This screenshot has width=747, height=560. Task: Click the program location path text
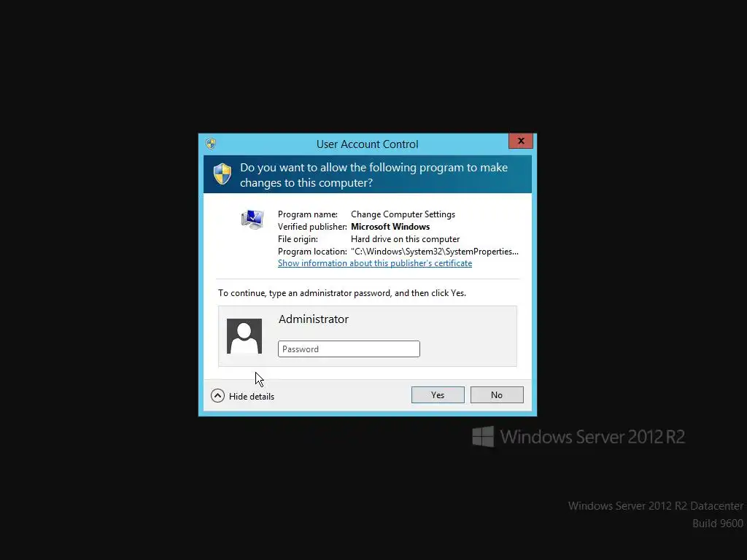tap(435, 252)
